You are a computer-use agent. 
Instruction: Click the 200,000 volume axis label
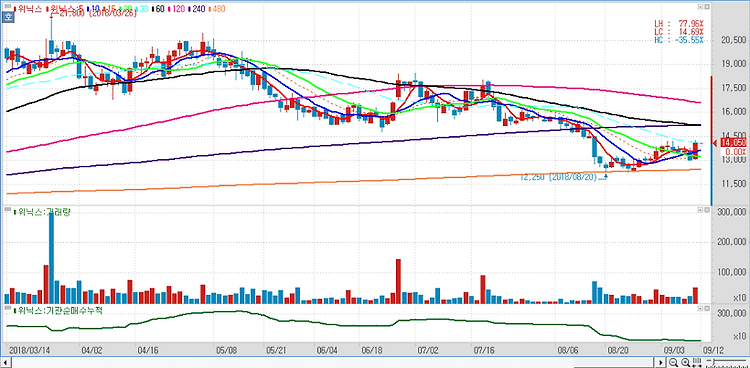[x=731, y=242]
